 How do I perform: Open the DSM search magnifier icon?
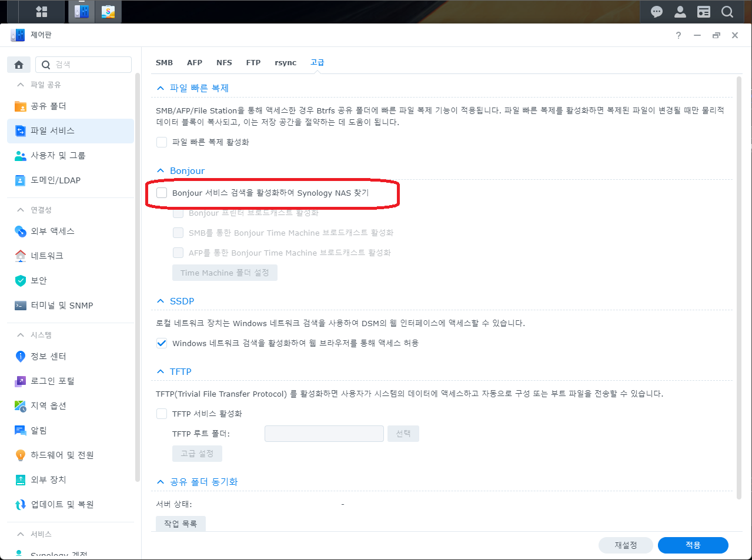point(727,12)
